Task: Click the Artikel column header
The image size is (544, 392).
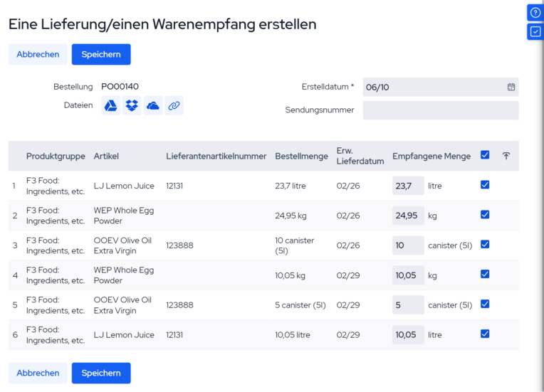Action: (106, 157)
